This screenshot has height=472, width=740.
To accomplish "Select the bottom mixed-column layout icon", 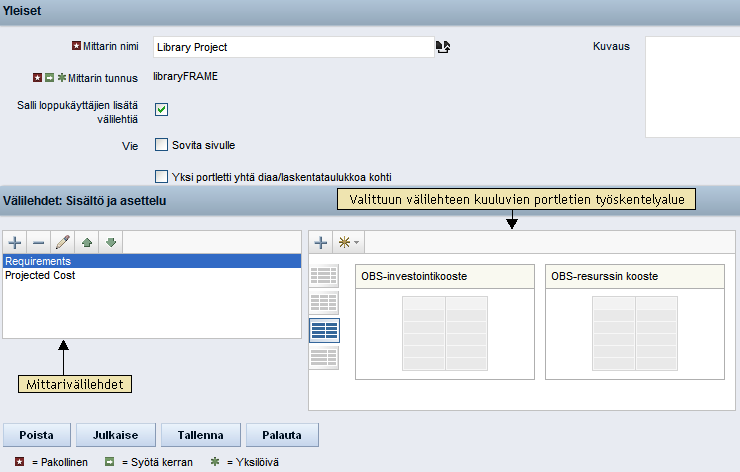I will (x=324, y=357).
